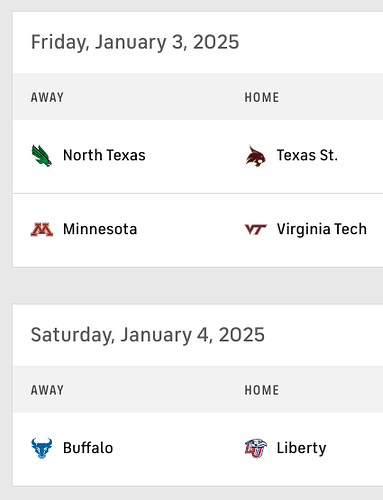Click the Minnesota M logo
The height and width of the screenshot is (500, 383).
point(42,229)
